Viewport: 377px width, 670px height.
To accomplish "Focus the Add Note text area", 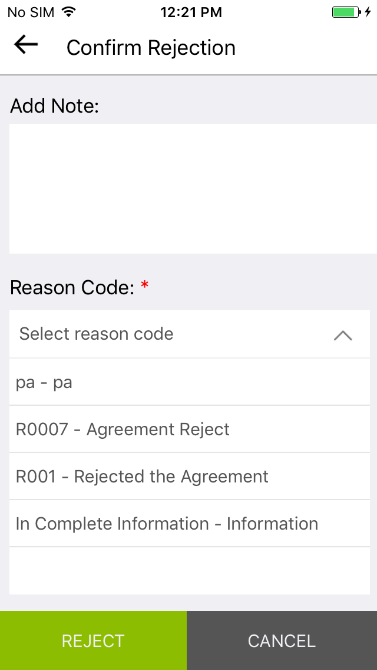I will point(193,189).
